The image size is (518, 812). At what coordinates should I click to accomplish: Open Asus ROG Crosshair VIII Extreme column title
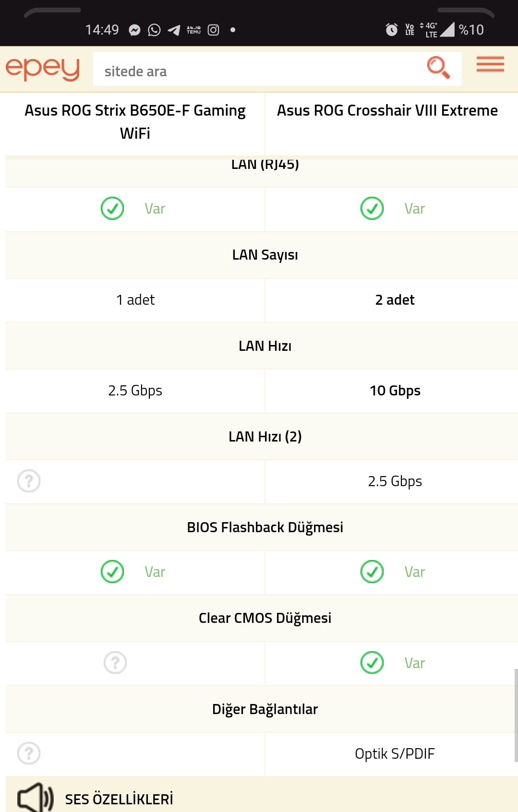point(387,110)
